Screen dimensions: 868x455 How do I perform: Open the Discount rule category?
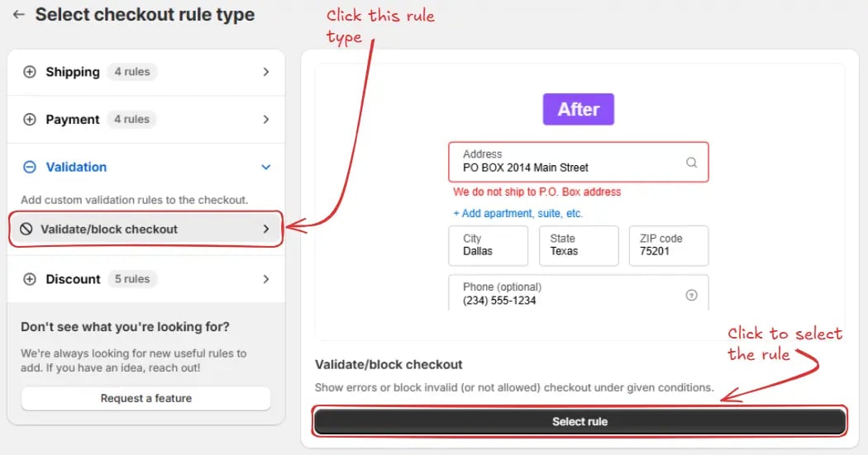coord(146,279)
